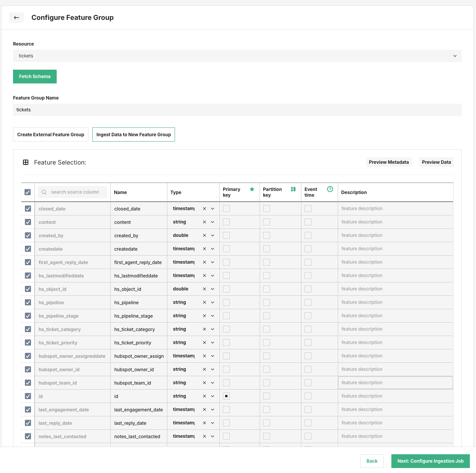Click the back arrow beside Configure Feature Group
The image size is (476, 473).
[x=16, y=18]
